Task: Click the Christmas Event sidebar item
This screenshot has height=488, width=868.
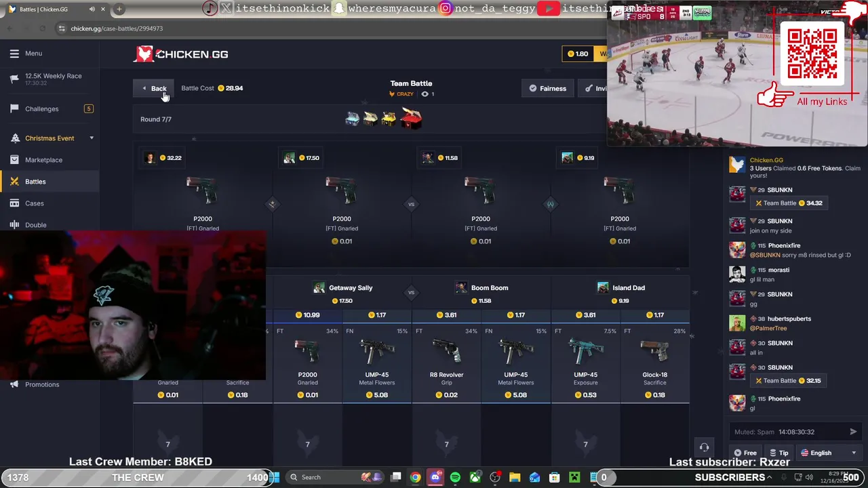Action: pyautogui.click(x=50, y=138)
